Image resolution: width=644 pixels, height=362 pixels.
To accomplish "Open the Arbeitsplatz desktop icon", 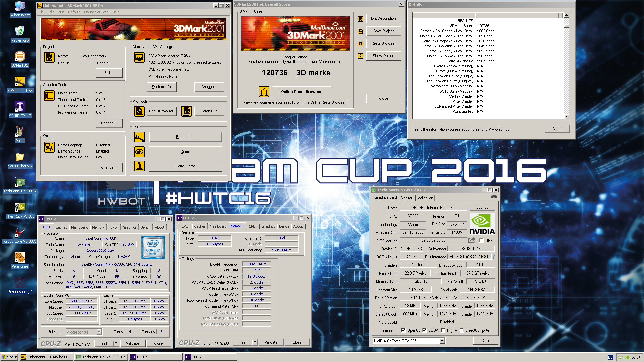I will [x=20, y=9].
